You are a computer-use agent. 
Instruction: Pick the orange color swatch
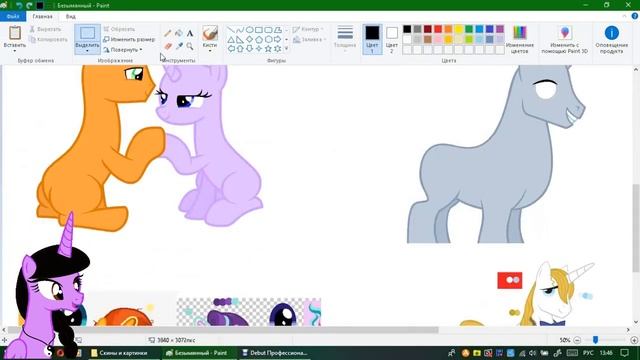448,29
